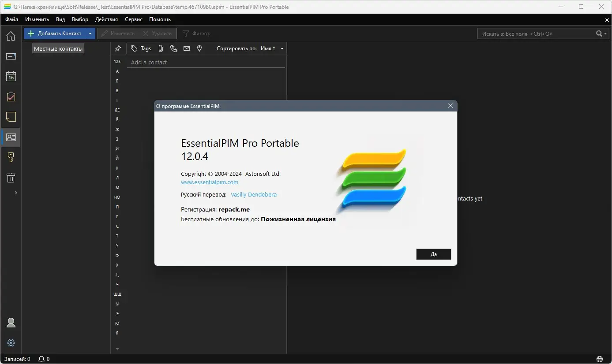Open the Вид menu

61,19
